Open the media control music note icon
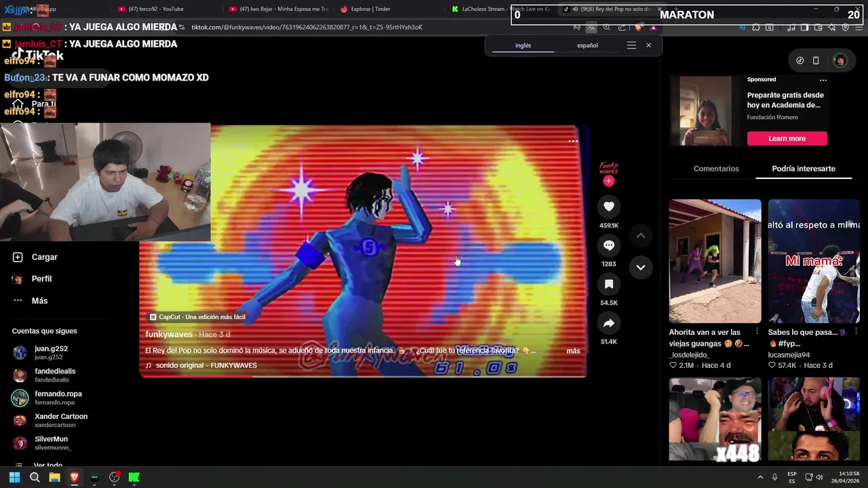 click(791, 28)
